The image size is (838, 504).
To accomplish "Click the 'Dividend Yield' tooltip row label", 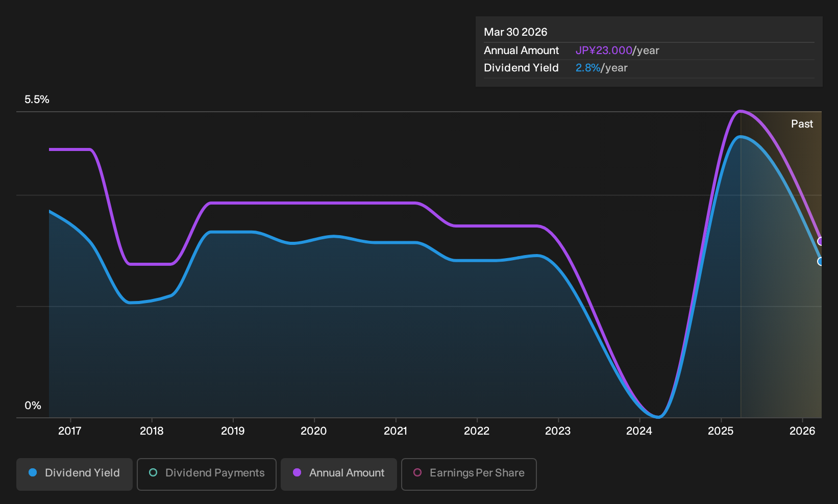I will click(521, 68).
